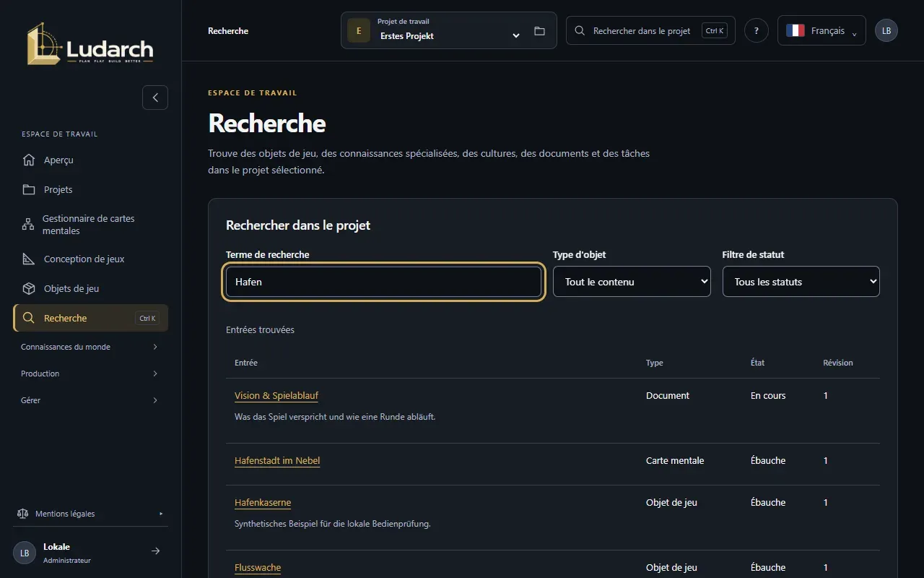924x578 pixels.
Task: Click the Ctrl K shortcut badge in the top search
Action: click(x=715, y=31)
